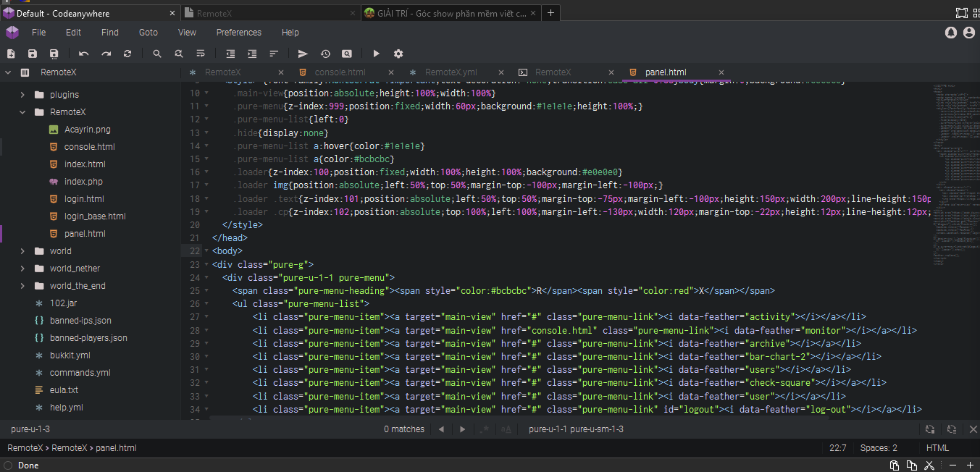Toggle regex option in the find bar
This screenshot has height=472, width=980.
(485, 429)
